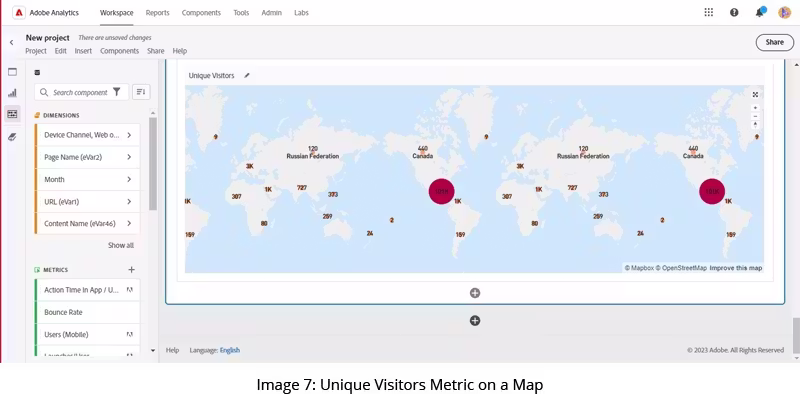Click the New project title
This screenshot has width=800, height=394.
[47, 38]
